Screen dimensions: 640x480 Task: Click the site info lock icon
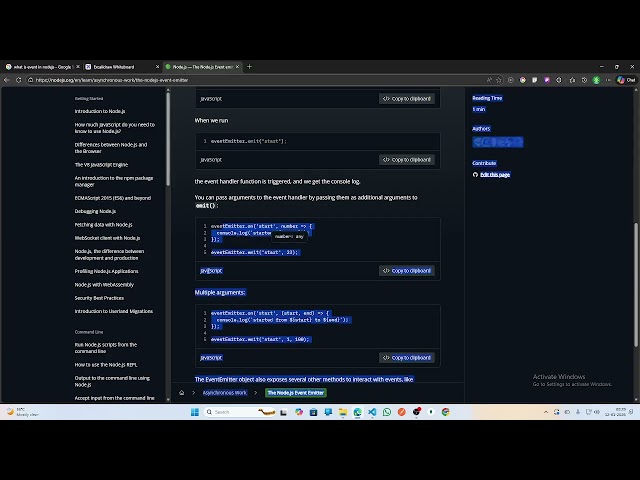click(31, 80)
